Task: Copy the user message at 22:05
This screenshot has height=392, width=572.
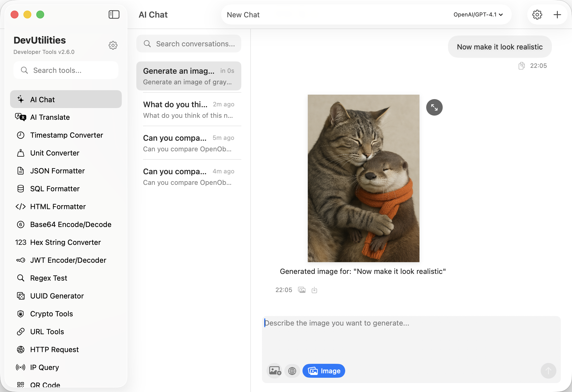Action: (x=521, y=66)
